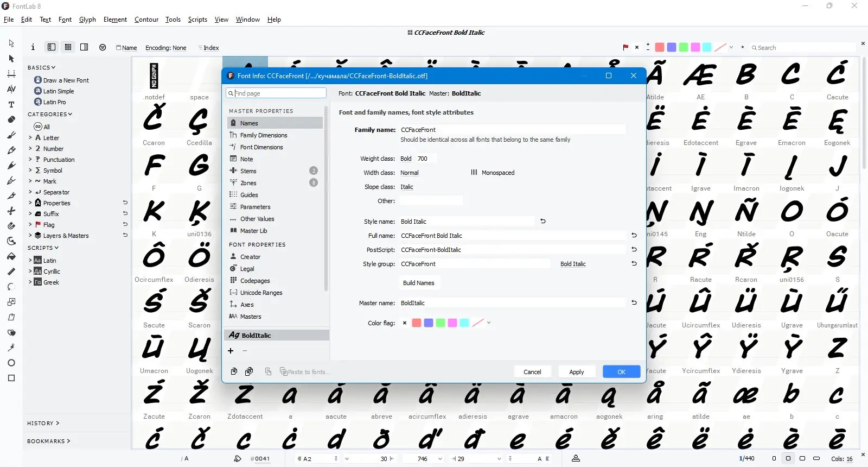Expand the BOOKMARKS section
Viewport: 868px width, 467px height.
click(48, 441)
